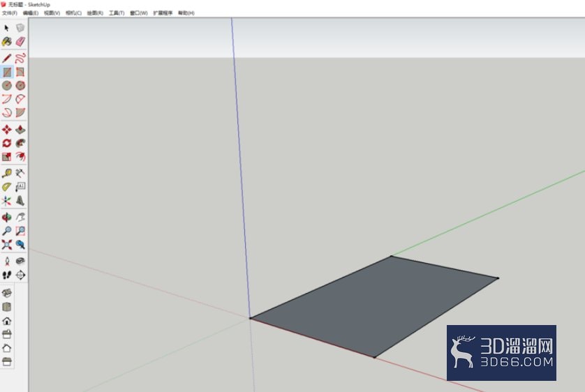Select the highlighted Rectangle tool

pyautogui.click(x=7, y=72)
